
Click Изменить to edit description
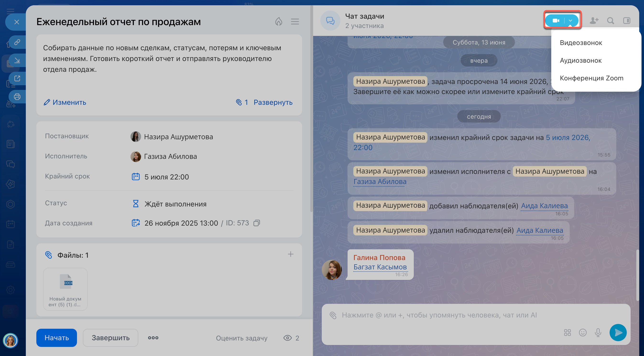65,102
